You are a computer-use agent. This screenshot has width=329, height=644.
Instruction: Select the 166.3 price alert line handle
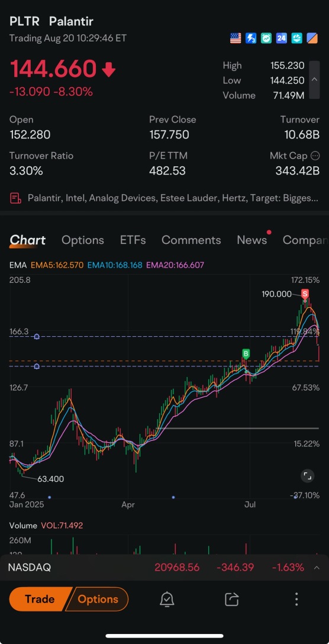(x=37, y=336)
